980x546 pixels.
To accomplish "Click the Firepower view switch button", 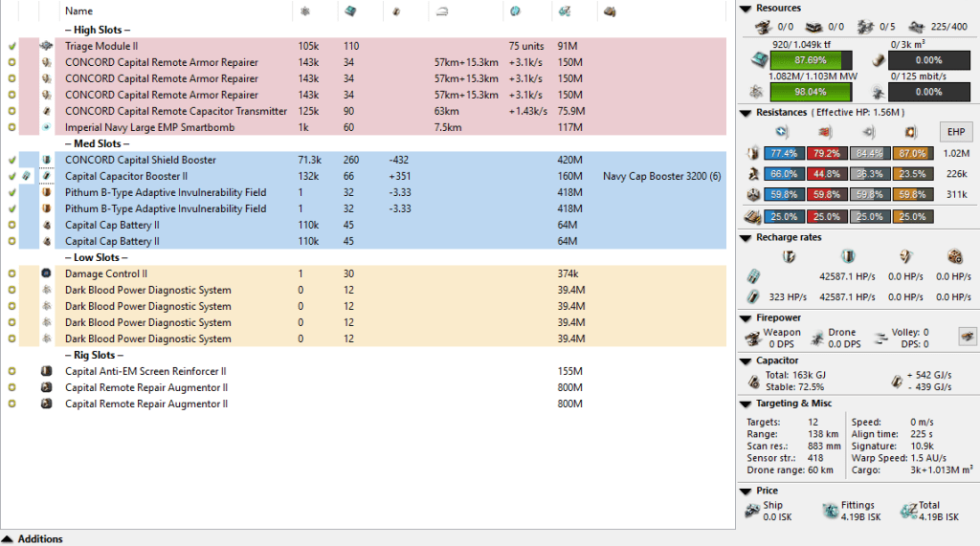I will pos(967,337).
